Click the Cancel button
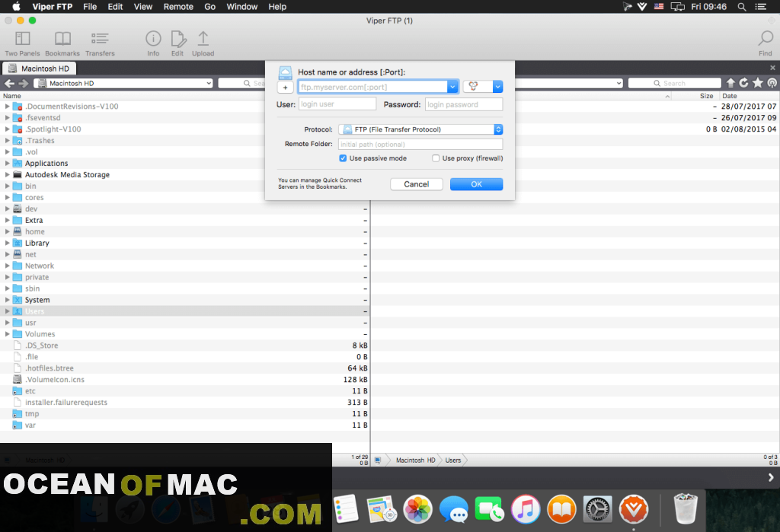Screen dimensions: 780x532 coord(417,184)
